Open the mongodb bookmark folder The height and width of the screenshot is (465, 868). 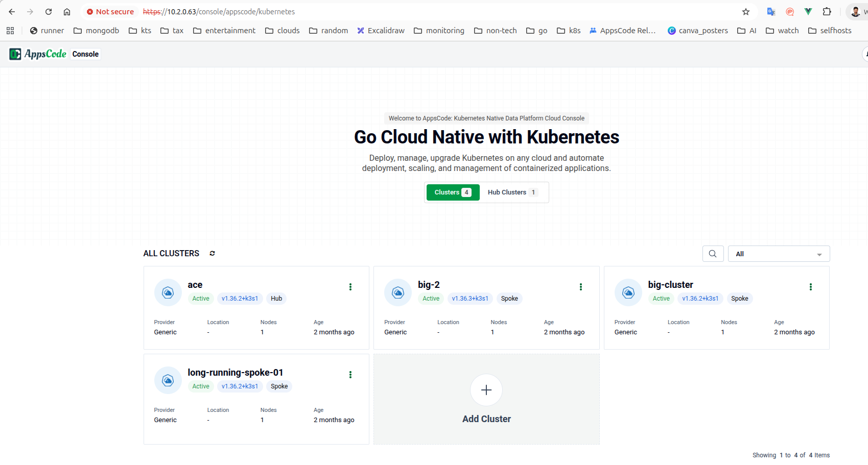tap(97, 31)
